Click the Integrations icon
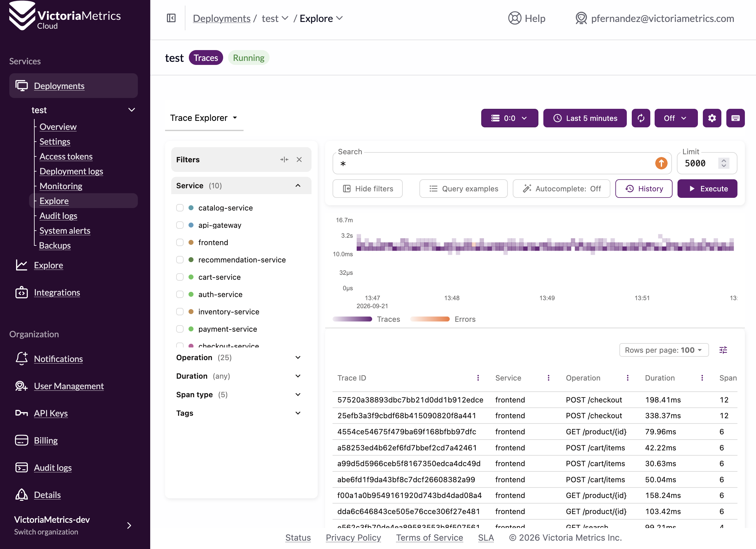Viewport: 756px width, 549px height. (22, 292)
